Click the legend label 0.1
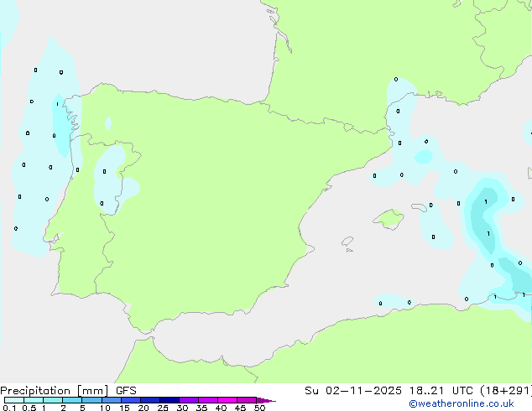Image resolution: width=532 pixels, height=411 pixels. (9, 408)
